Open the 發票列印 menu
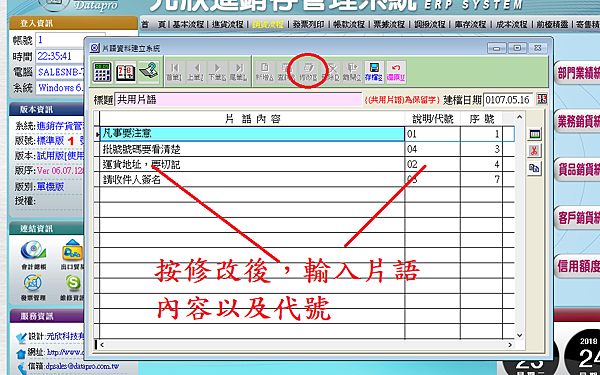 tap(308, 24)
